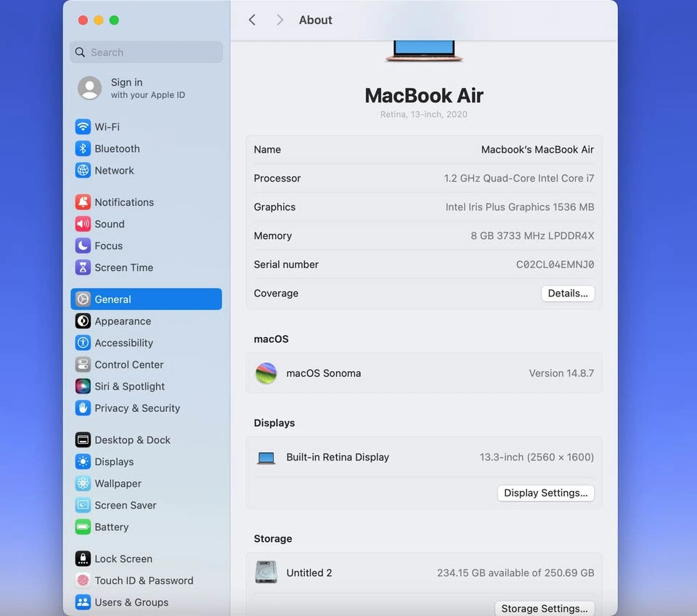
Task: Click the macOS Sonoma name text
Action: click(323, 373)
